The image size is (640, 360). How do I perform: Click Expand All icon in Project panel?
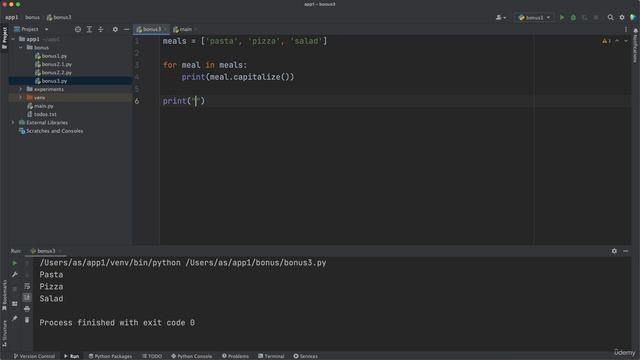point(89,29)
